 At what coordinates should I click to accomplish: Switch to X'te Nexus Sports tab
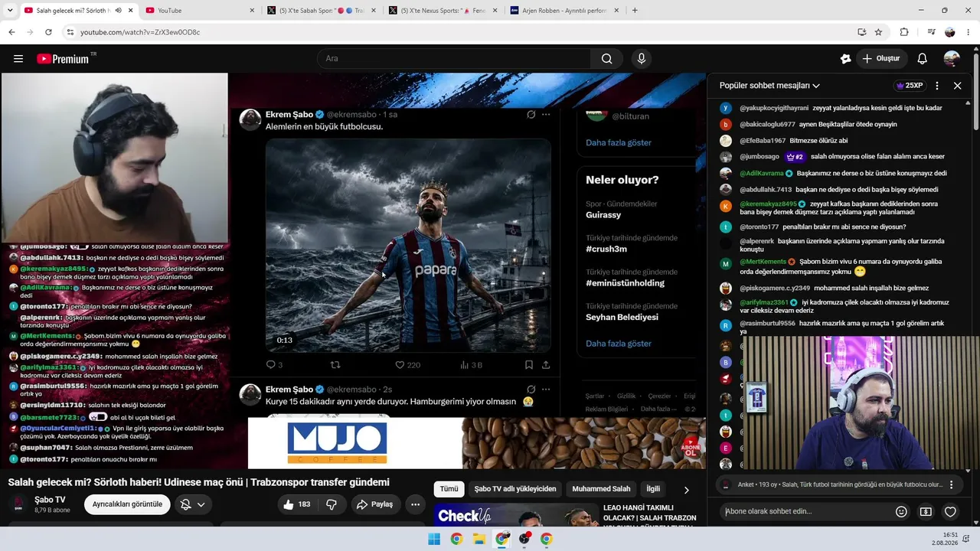tap(443, 11)
